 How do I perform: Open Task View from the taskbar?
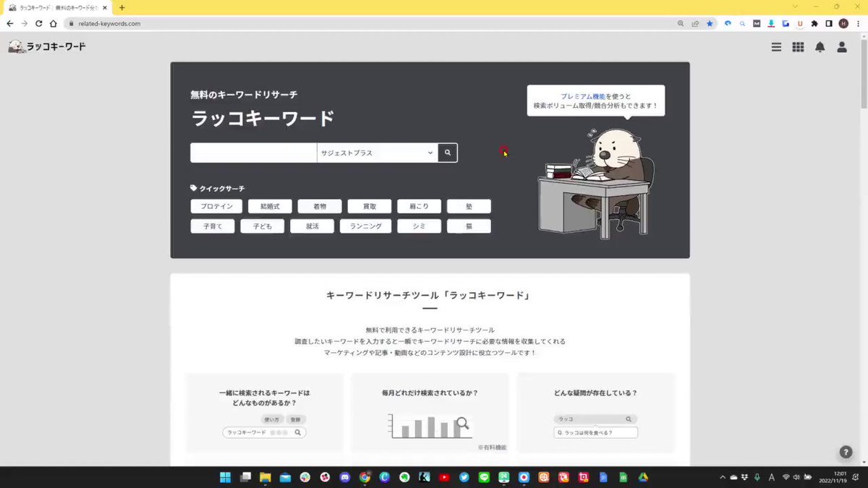click(245, 477)
